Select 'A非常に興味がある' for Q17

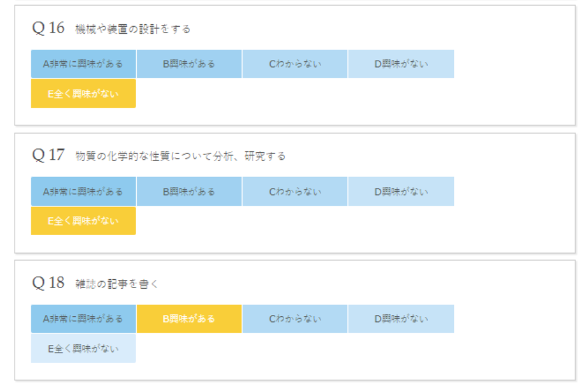click(x=83, y=191)
